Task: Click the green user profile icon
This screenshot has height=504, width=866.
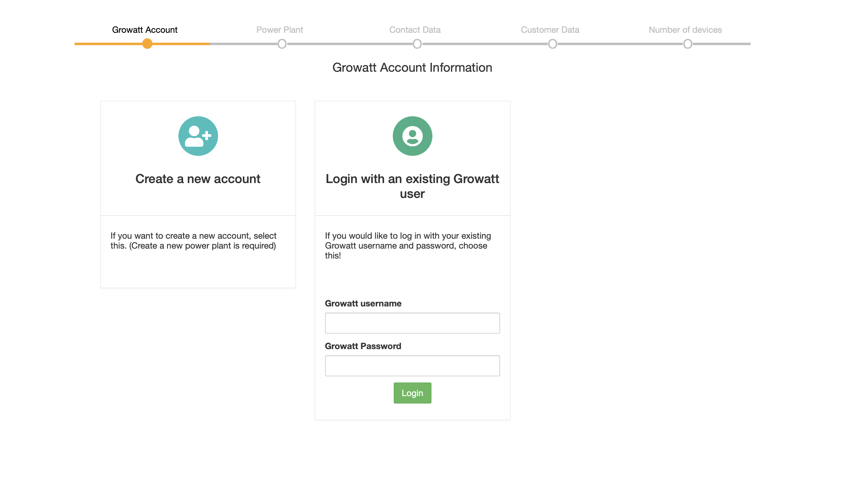Action: click(412, 136)
